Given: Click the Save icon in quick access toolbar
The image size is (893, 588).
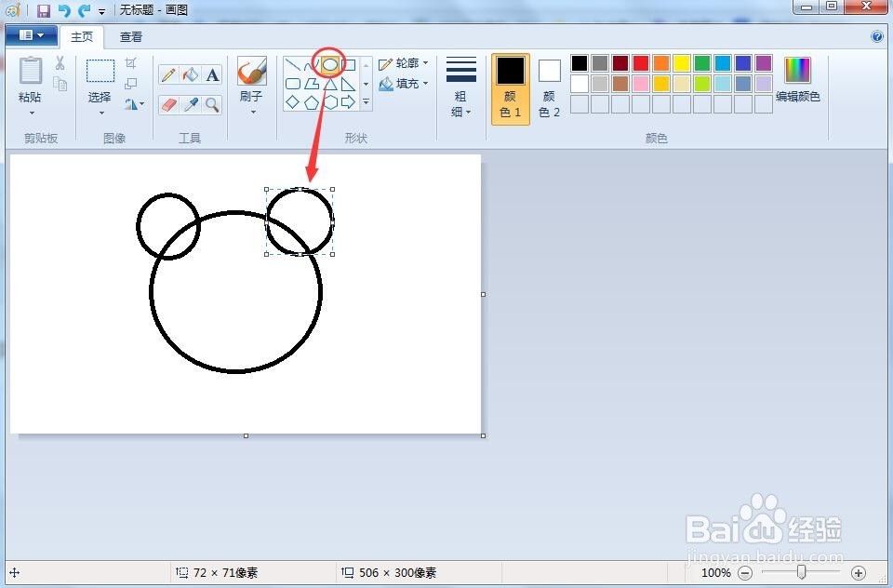Looking at the screenshot, I should 44,10.
